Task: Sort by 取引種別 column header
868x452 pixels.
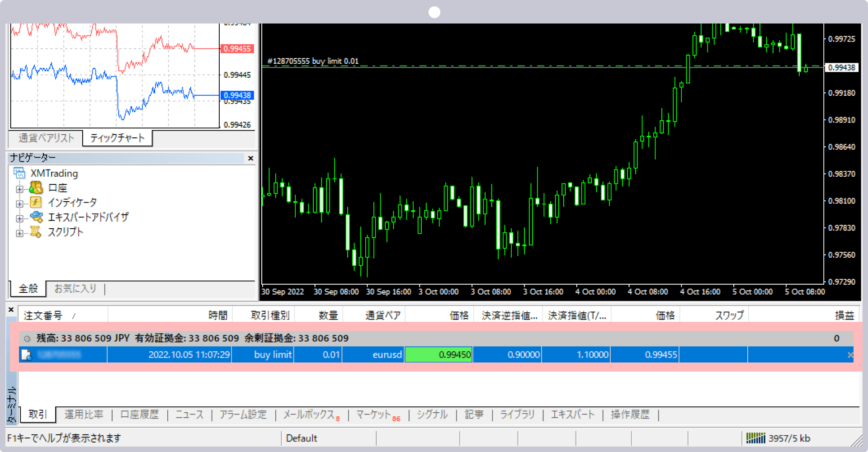Action: tap(264, 315)
